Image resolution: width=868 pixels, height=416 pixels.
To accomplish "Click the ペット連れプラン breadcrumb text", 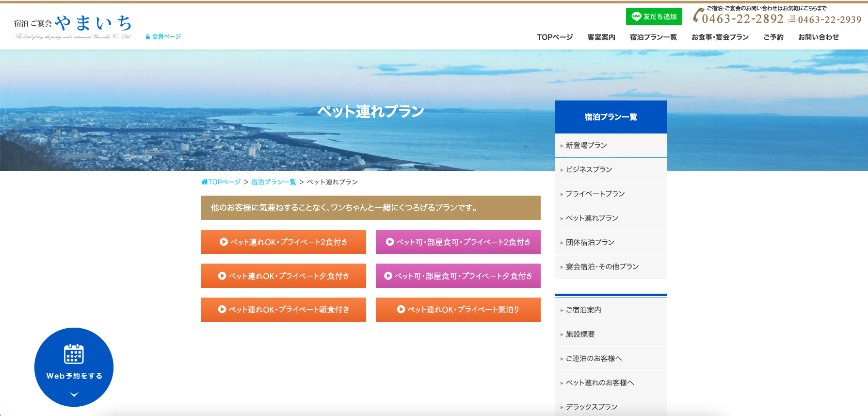I will 332,182.
